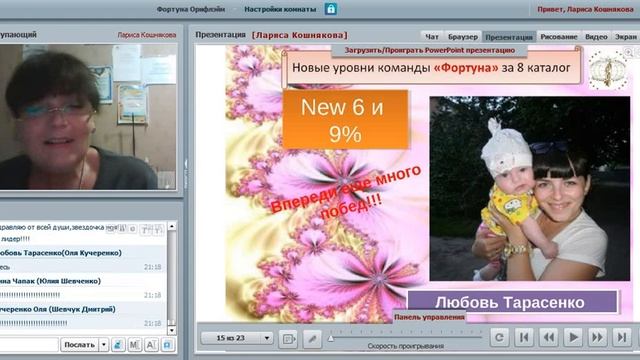Switch to the Браузер tab

462,37
